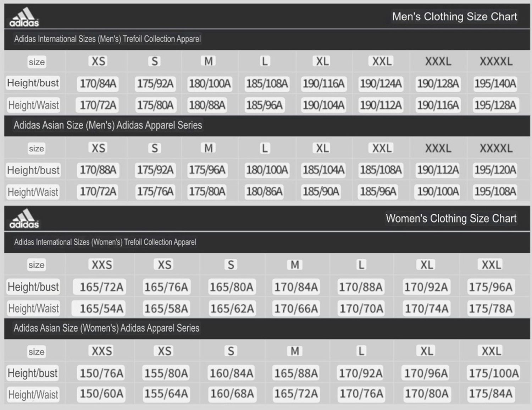532x410 pixels.
Task: Click the 150/60A height/waist value
Action: (101, 394)
